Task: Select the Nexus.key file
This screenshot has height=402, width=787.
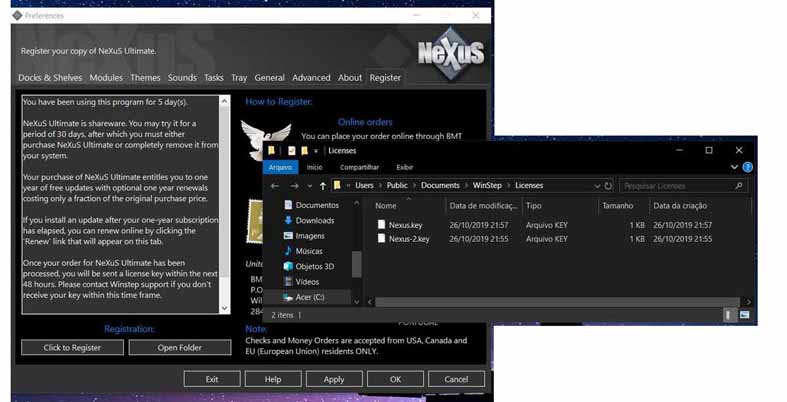Action: click(406, 225)
